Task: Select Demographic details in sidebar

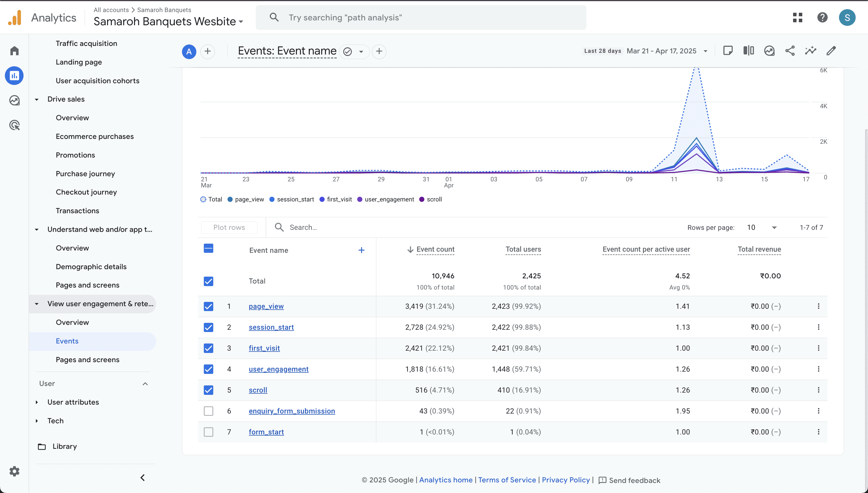Action: pos(91,267)
